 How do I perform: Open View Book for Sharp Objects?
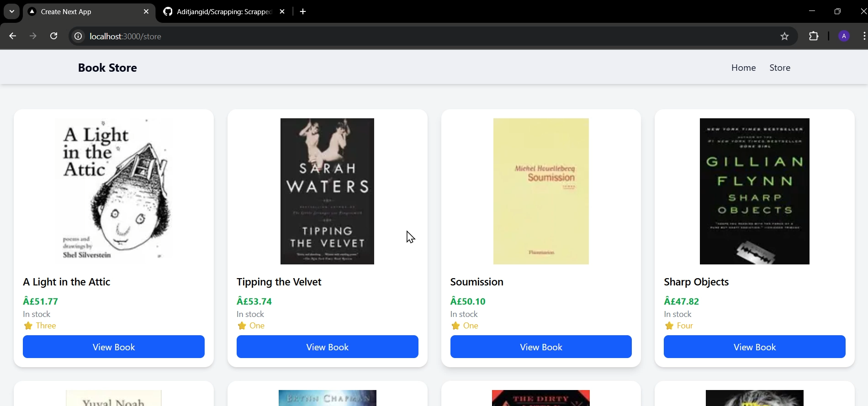point(754,347)
